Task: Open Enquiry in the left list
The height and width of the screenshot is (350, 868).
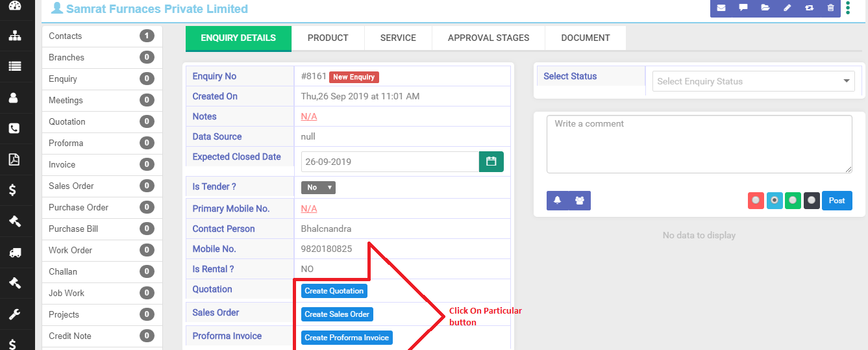Action: [102, 79]
